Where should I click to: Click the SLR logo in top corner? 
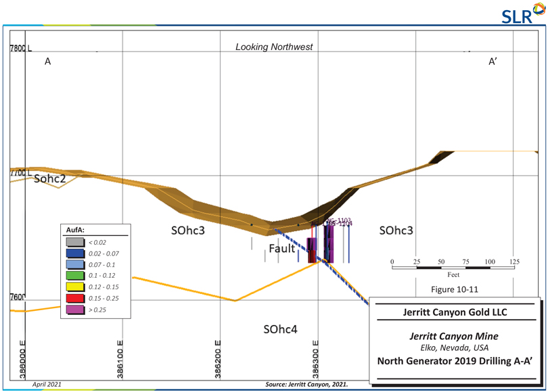pyautogui.click(x=521, y=13)
